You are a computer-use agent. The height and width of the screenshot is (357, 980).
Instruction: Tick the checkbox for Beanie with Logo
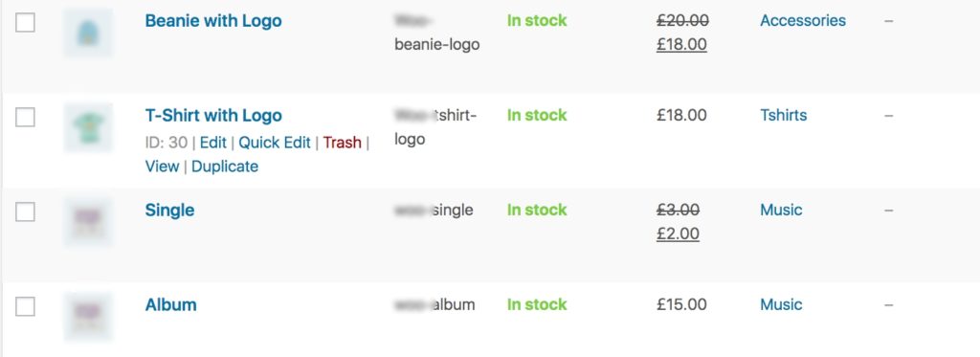[25, 23]
